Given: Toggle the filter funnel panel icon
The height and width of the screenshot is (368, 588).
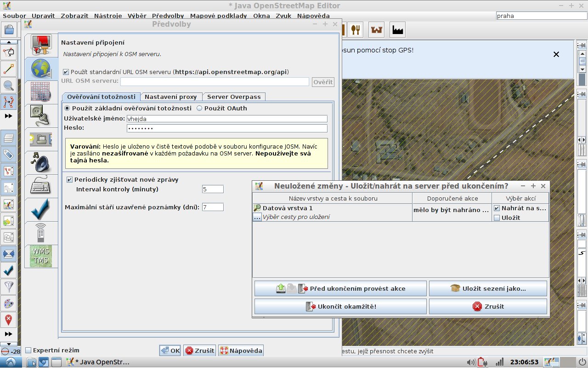Looking at the screenshot, I should click(x=8, y=287).
